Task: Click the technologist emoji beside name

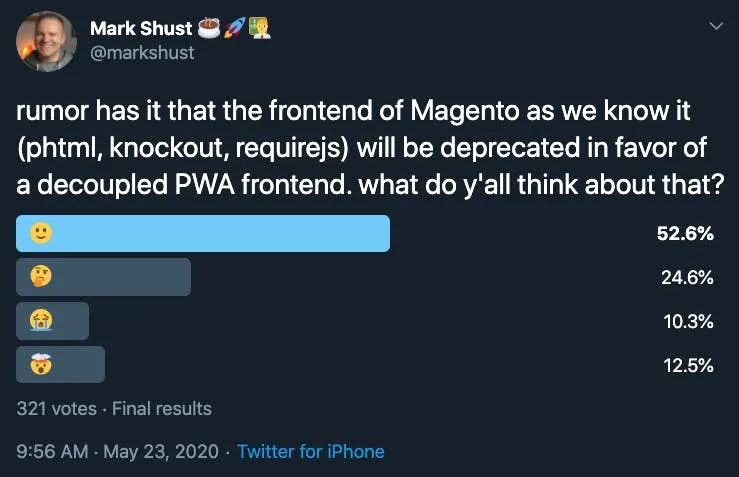Action: [260, 28]
